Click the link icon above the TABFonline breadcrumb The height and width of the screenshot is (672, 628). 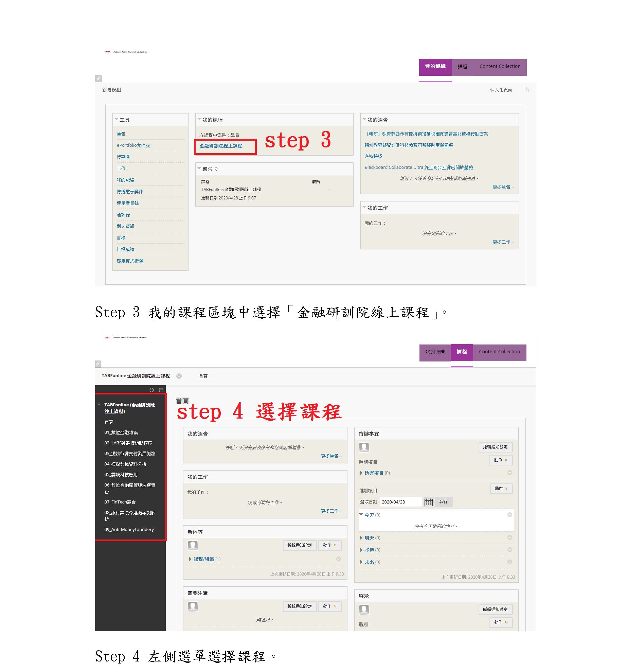[98, 364]
